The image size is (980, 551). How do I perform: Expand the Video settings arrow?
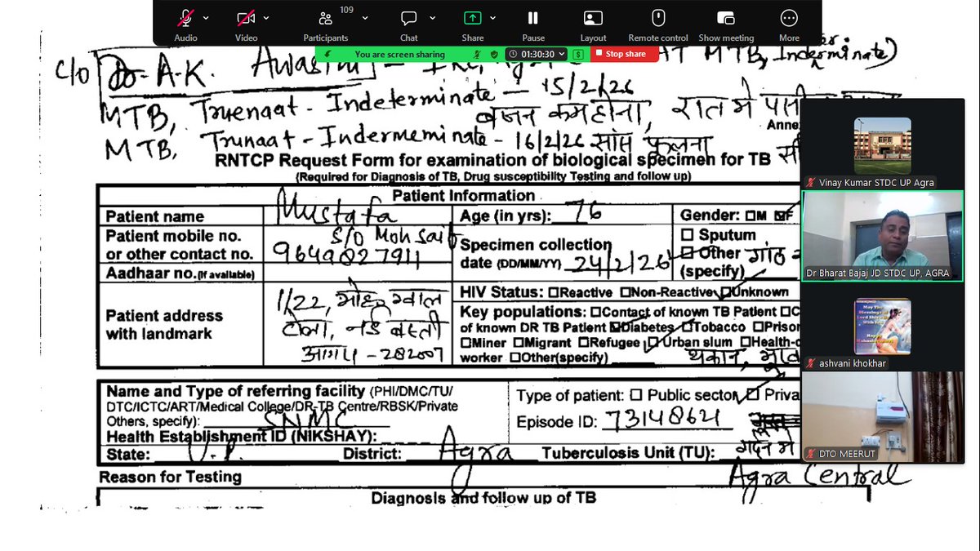[x=266, y=18]
